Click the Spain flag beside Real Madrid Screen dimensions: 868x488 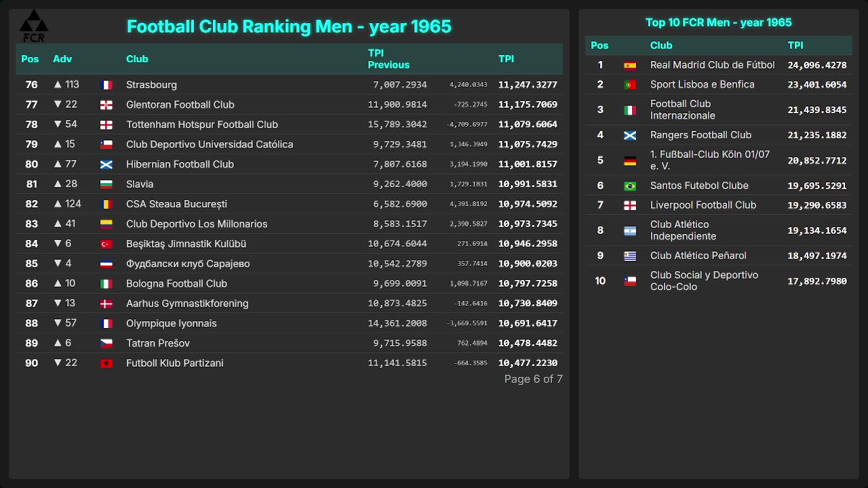[x=630, y=66]
